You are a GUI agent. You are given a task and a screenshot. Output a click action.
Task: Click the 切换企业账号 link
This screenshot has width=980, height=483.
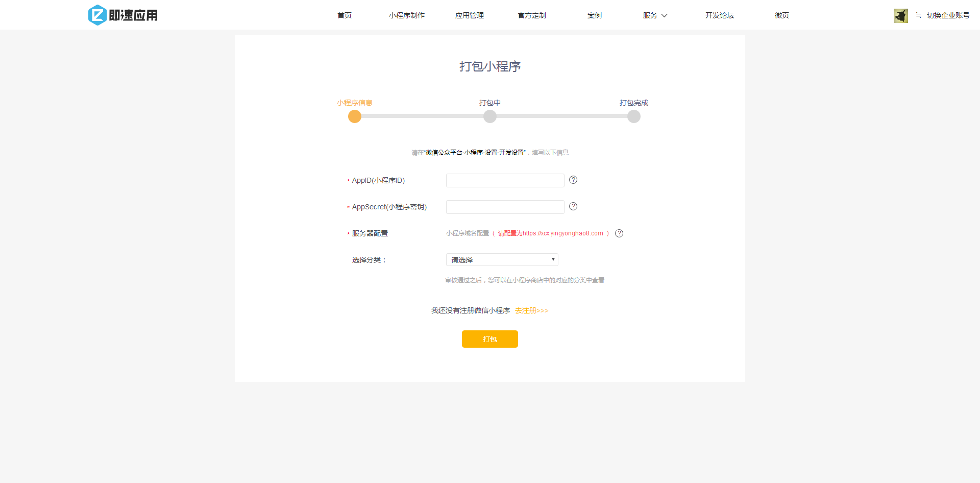(948, 15)
